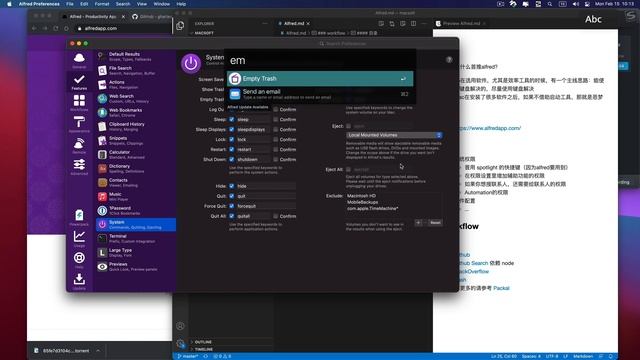640x360 pixels.
Task: Open the macOS Spotlight search icon
Action: (550, 4)
